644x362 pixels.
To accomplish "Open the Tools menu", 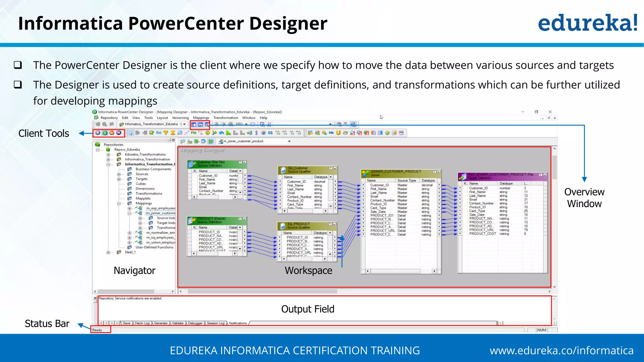I will [148, 118].
